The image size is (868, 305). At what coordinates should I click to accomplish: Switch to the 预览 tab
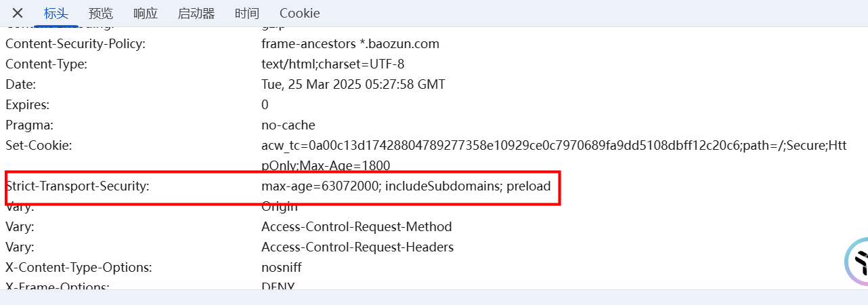[x=101, y=13]
